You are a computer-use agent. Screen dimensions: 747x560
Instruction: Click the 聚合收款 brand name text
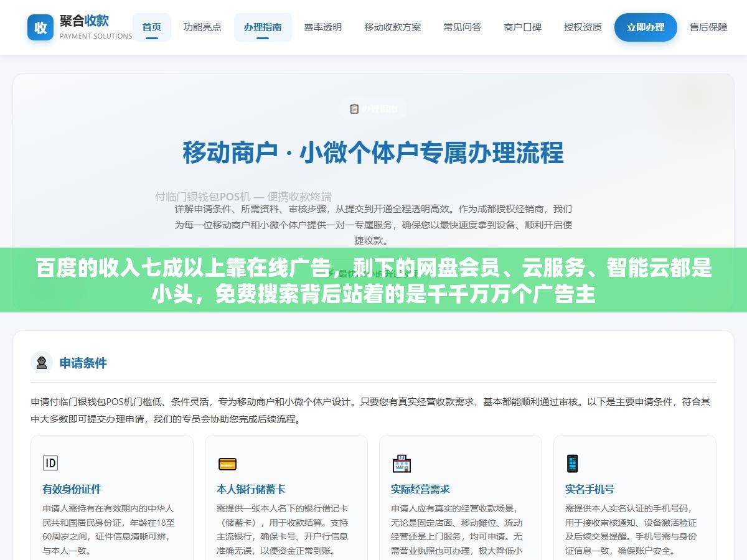tap(84, 21)
